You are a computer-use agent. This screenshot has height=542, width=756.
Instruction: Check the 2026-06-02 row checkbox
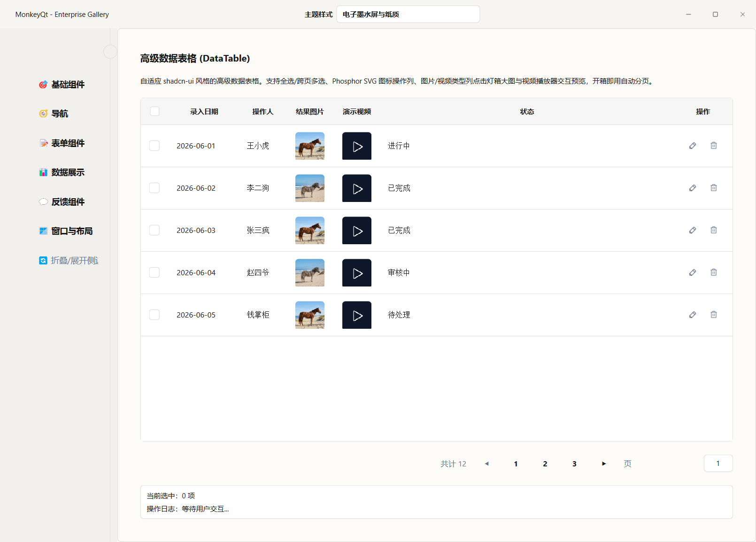(154, 188)
